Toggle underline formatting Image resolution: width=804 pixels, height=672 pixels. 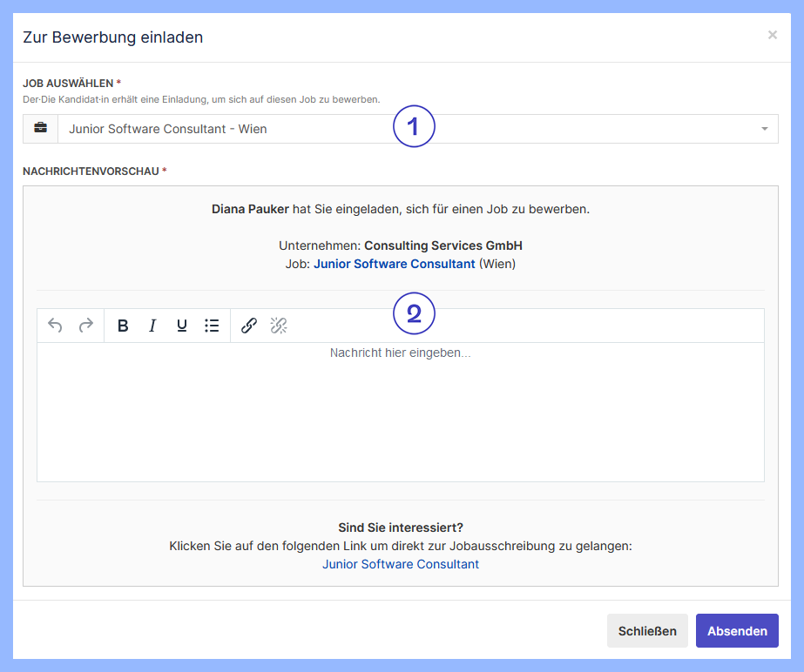pos(182,326)
